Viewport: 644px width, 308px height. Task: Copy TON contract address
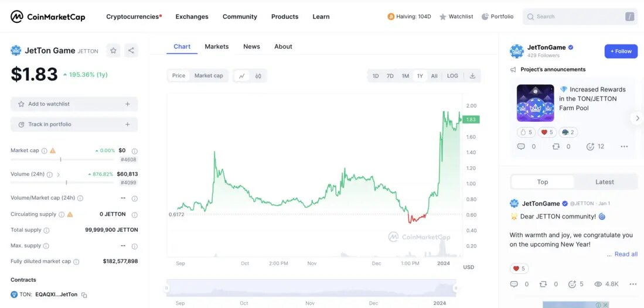[84, 295]
